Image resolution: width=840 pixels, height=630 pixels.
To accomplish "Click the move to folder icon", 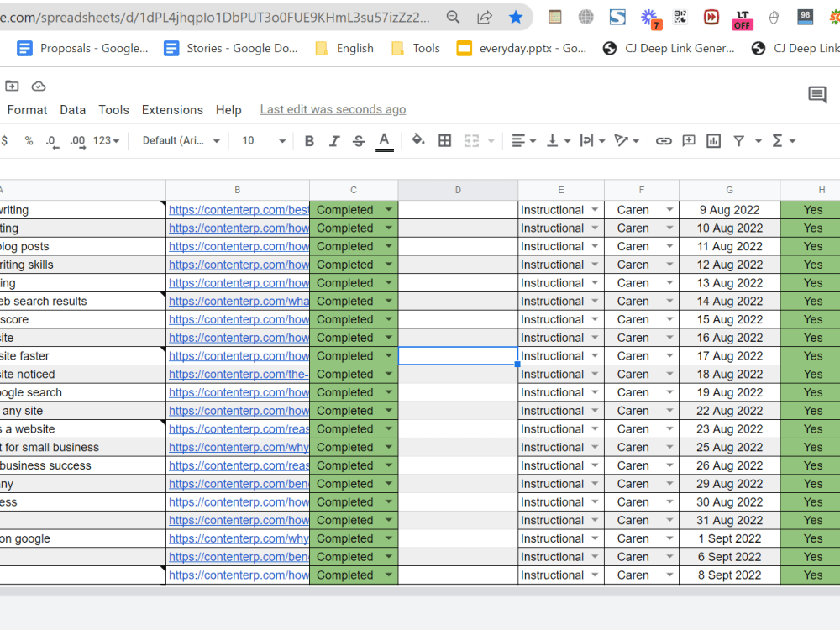I will (12, 86).
